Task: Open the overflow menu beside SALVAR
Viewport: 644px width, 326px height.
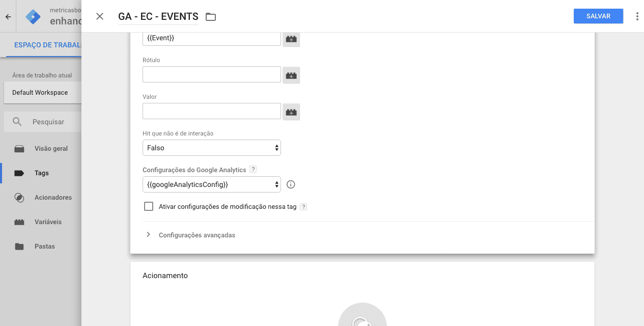Action: point(637,16)
